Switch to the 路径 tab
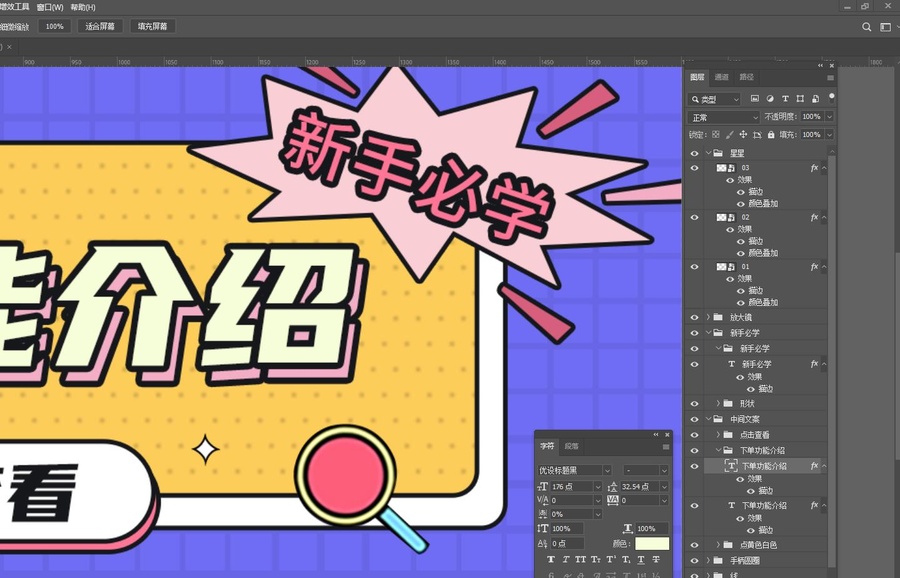 747,77
